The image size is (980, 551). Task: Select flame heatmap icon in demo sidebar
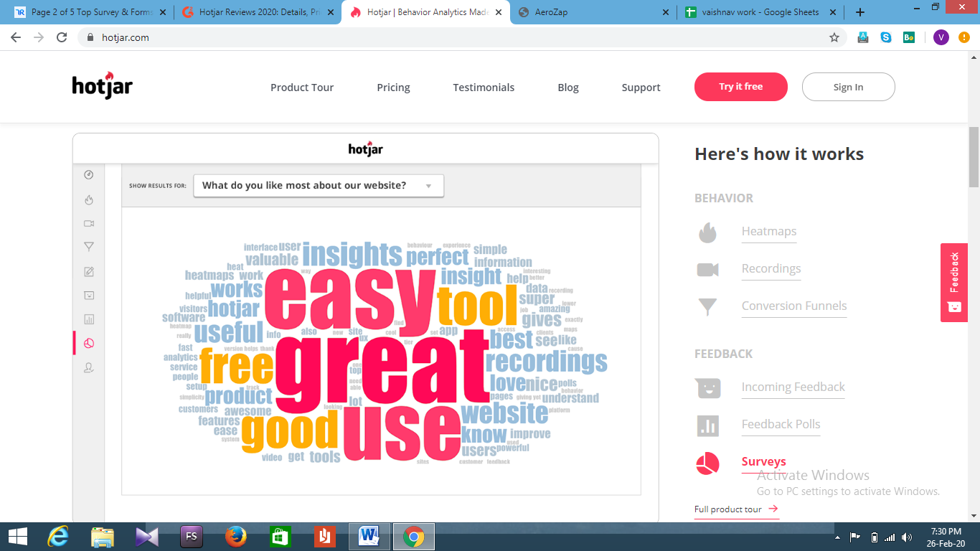[x=89, y=199]
